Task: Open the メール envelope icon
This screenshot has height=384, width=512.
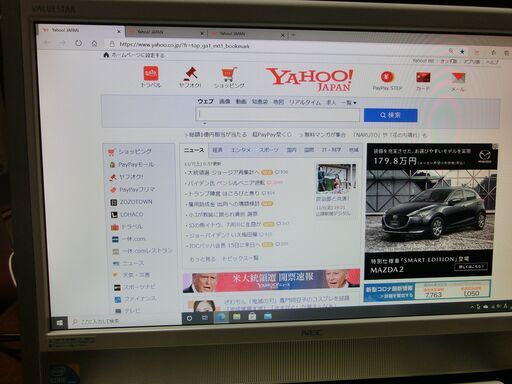Action: pos(458,78)
